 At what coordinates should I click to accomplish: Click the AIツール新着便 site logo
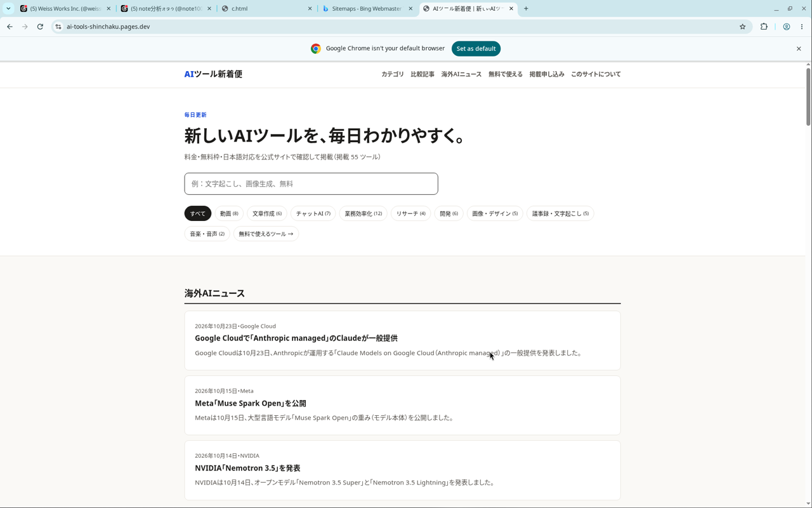point(213,74)
